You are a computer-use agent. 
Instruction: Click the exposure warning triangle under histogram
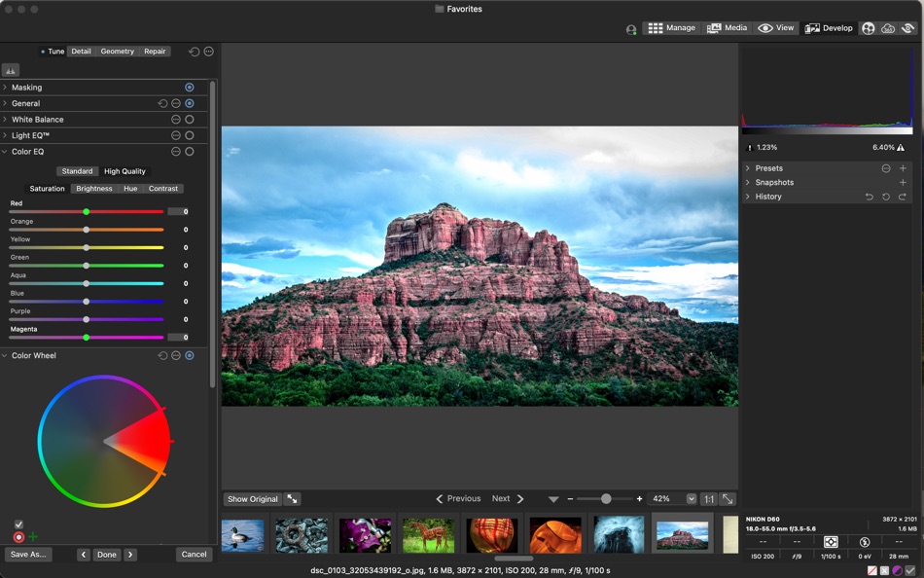point(900,148)
